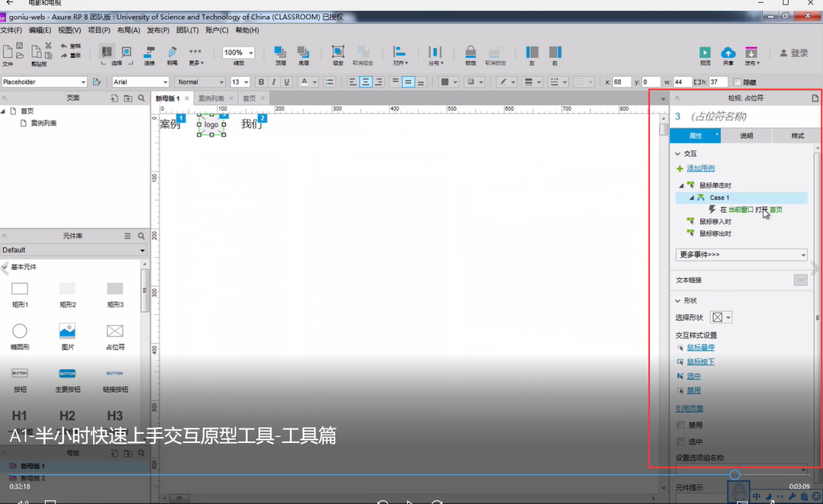Open the more events (更多事件) dropdown
The image size is (823, 504).
click(741, 255)
